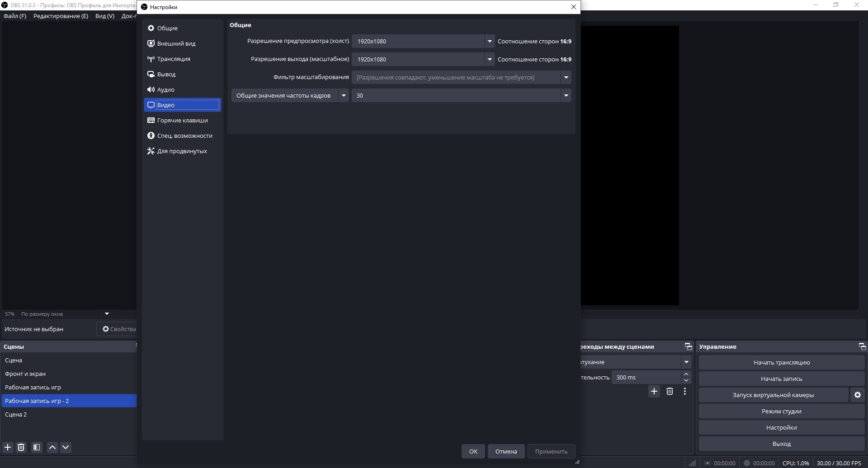The image size is (868, 468).
Task: Click the recording time status icon
Action: [x=747, y=463]
